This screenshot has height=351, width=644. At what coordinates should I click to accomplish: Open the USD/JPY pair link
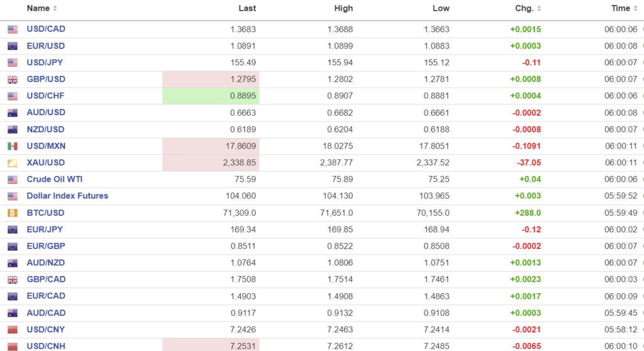pos(45,62)
